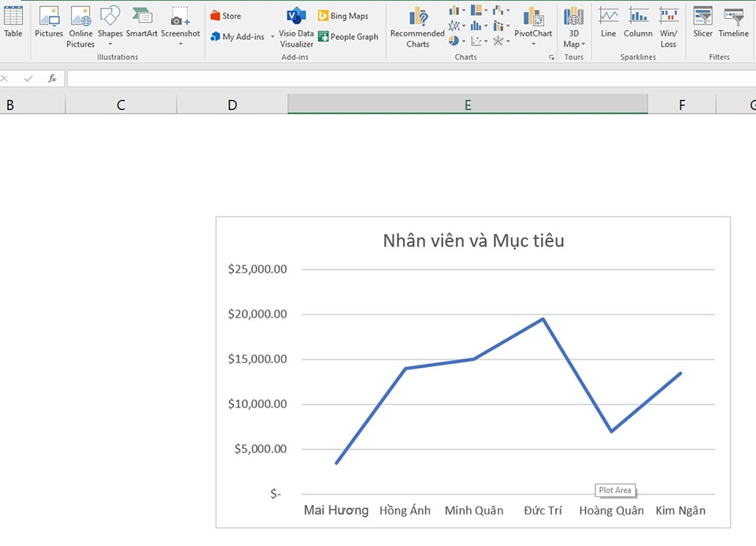Screen dimensions: 756x546
Task: Select column E header
Action: tap(468, 105)
